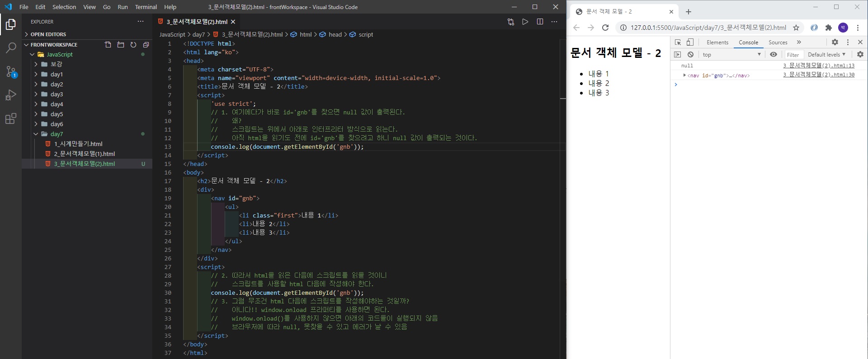The width and height of the screenshot is (868, 359).
Task: Show more DevTools tabs chevron
Action: pos(799,42)
